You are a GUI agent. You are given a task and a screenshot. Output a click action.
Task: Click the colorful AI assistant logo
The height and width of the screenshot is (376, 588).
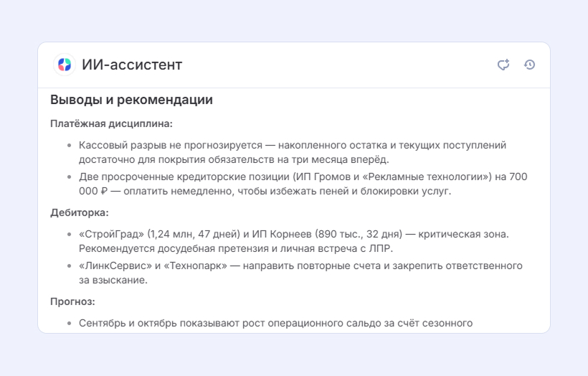(65, 65)
